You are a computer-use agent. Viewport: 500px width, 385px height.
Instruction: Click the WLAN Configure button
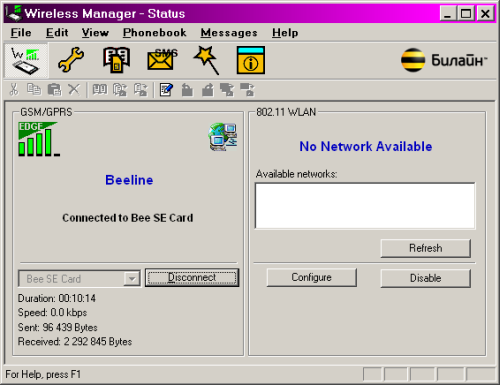pyautogui.click(x=312, y=277)
